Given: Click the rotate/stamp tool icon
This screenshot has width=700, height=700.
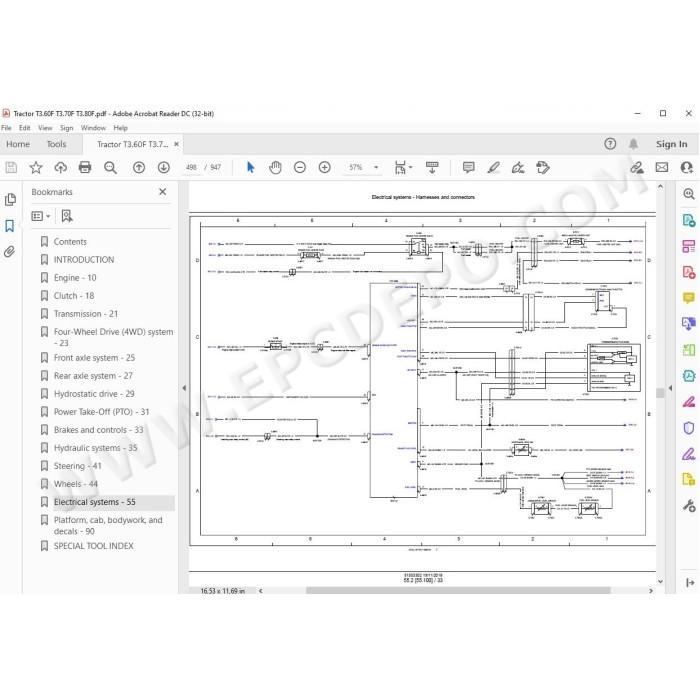Looking at the screenshot, I should pos(543,167).
